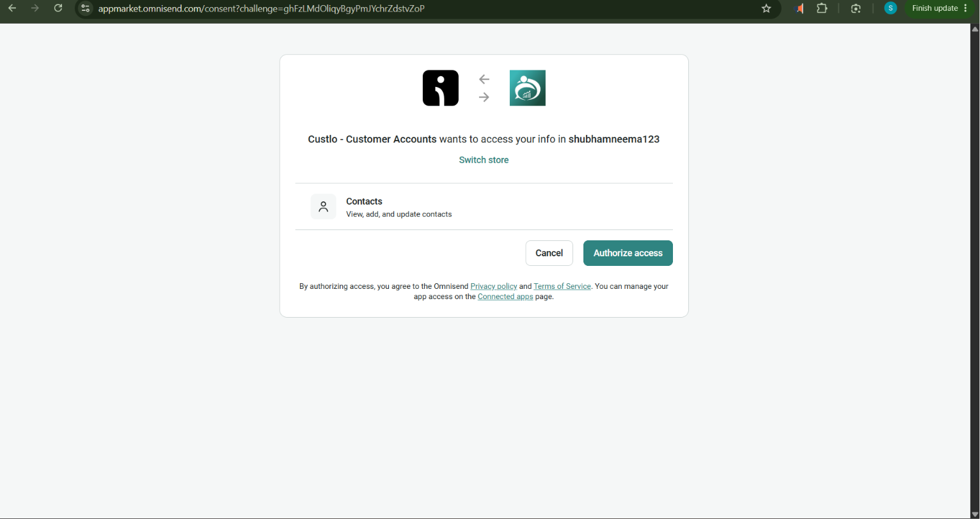Click the store name shubhamneema123
The image size is (980, 519).
point(614,139)
